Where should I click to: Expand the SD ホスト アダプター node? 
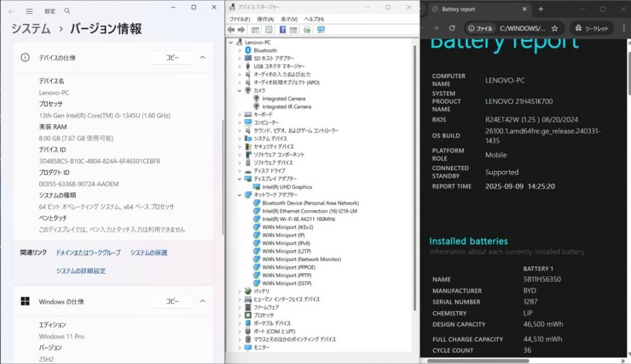point(239,58)
